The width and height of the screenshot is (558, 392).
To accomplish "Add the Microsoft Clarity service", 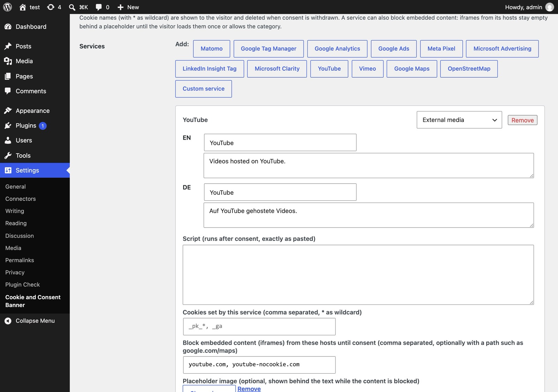I will 277,69.
